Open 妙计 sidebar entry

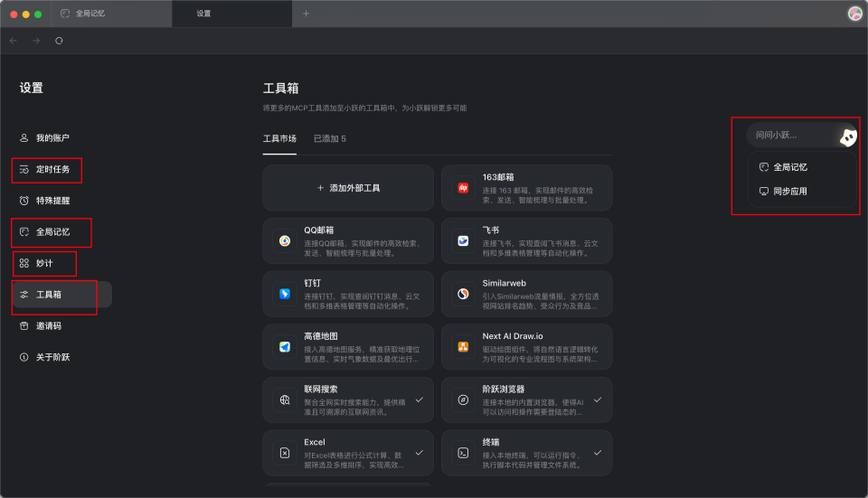(44, 263)
